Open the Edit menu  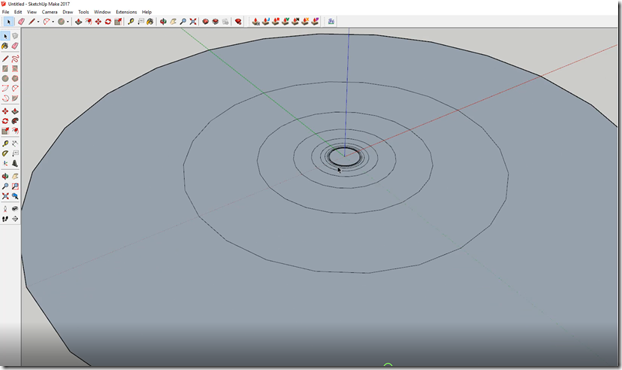point(18,12)
